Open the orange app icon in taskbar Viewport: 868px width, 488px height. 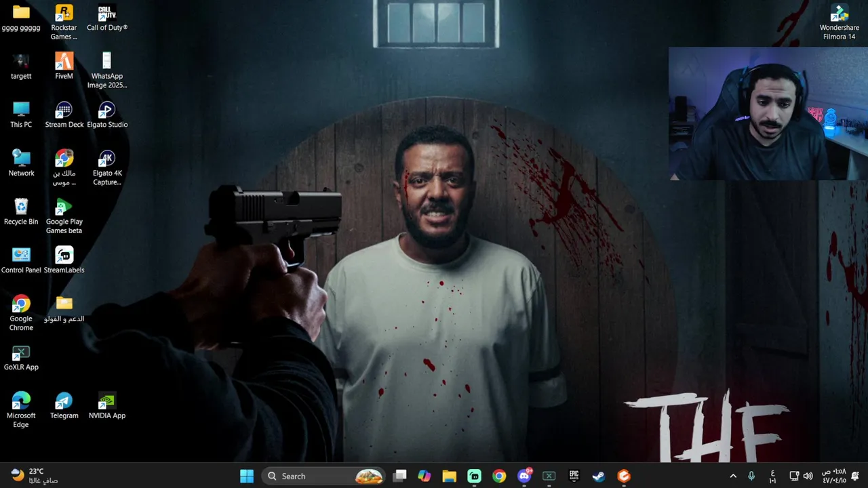click(624, 476)
